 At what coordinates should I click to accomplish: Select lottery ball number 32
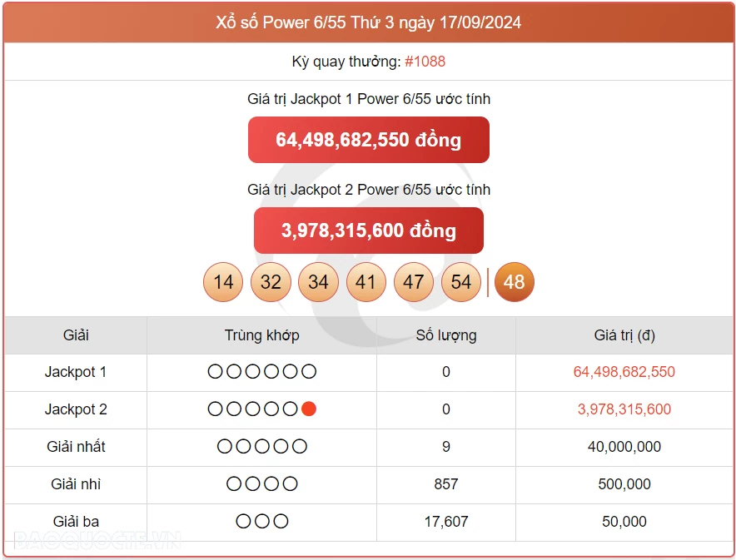[x=271, y=282]
